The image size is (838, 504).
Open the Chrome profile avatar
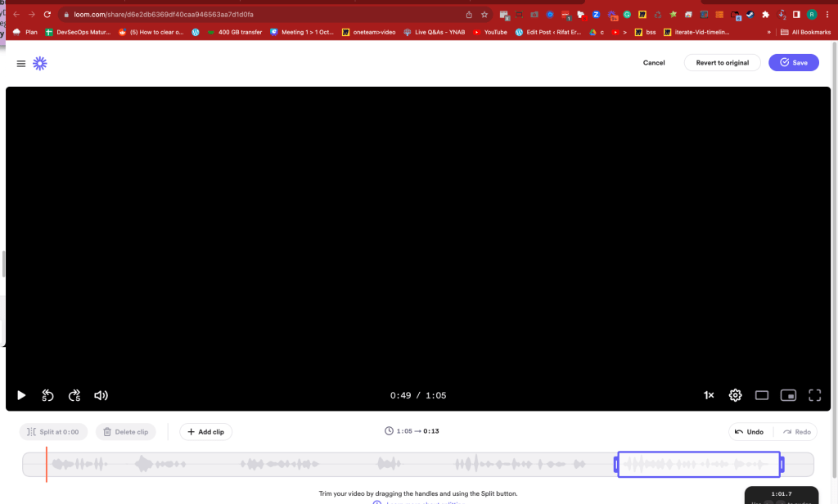812,15
